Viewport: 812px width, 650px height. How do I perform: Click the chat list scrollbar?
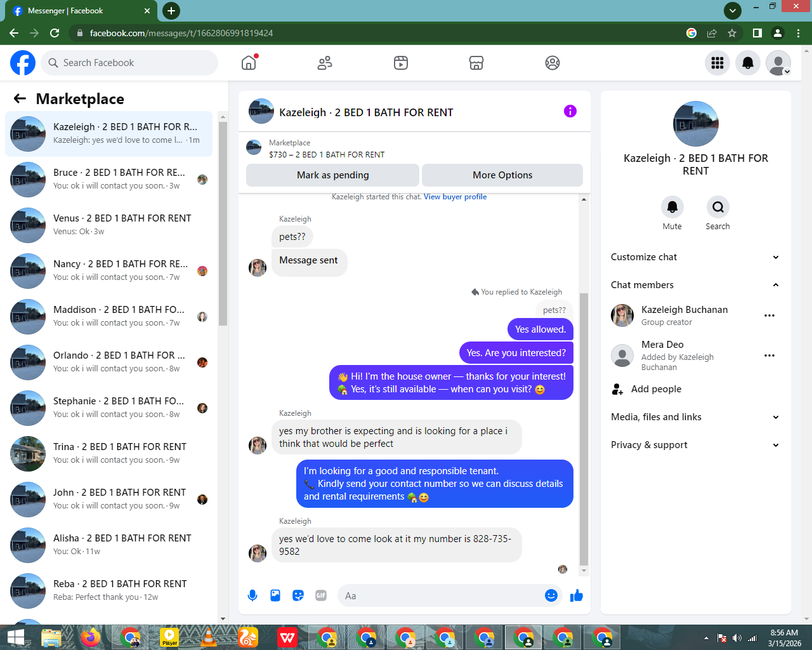click(x=223, y=223)
